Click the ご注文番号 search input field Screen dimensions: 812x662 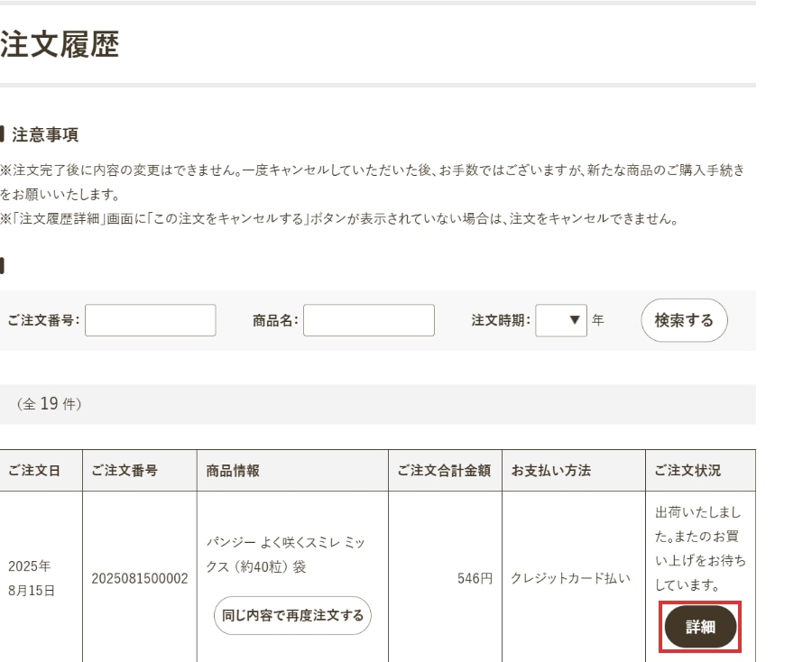(x=151, y=320)
